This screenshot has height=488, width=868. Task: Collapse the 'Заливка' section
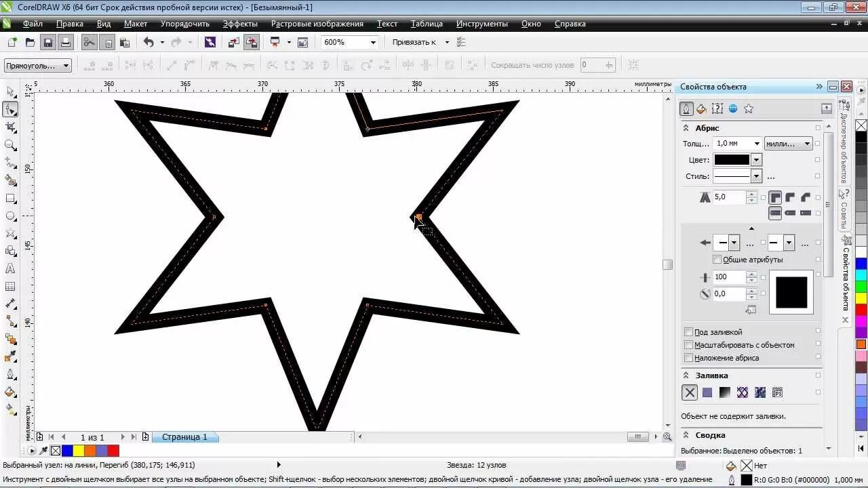click(x=686, y=375)
